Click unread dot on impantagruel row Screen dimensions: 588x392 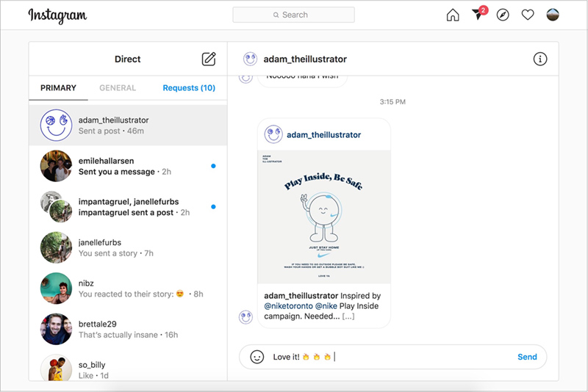click(213, 207)
